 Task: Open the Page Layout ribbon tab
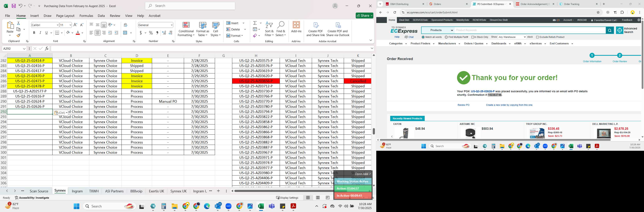tap(65, 16)
